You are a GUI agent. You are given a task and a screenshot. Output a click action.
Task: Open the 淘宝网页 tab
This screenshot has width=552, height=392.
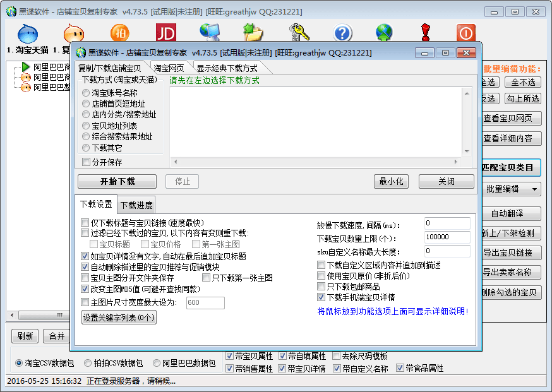point(169,68)
